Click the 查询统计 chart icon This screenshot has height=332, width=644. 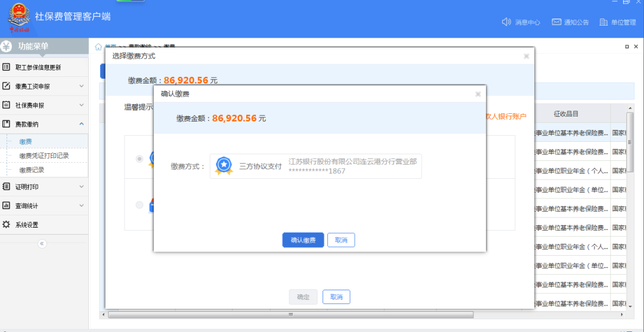click(6, 205)
